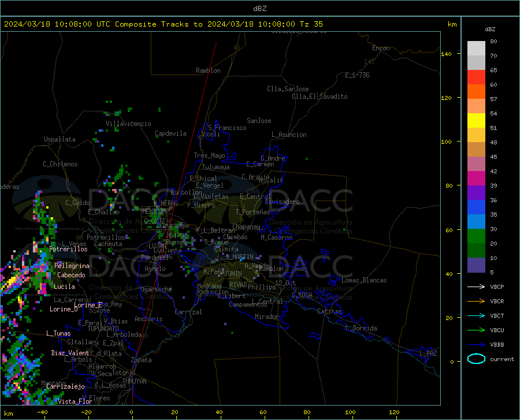This screenshot has width=520, height=420.
Task: Pick the blue 35 dBZ color swatch
Action: pyautogui.click(x=476, y=207)
